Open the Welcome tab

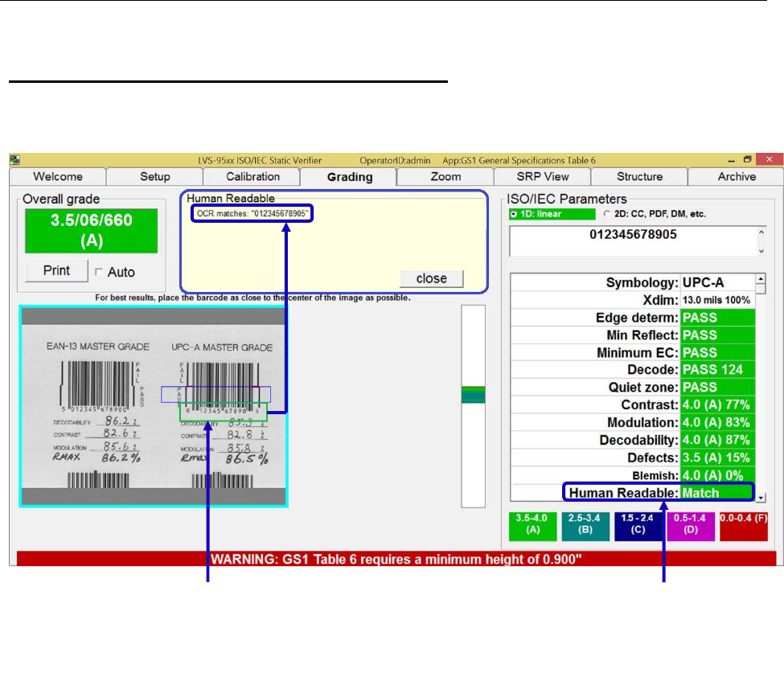pyautogui.click(x=58, y=176)
